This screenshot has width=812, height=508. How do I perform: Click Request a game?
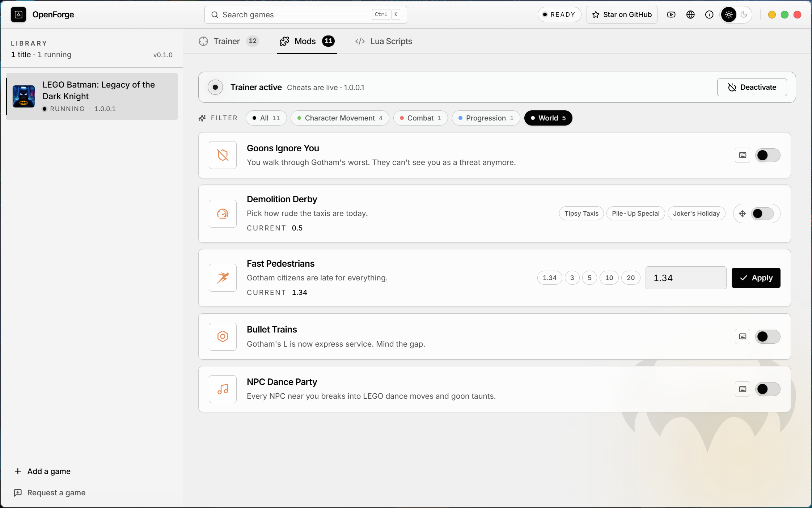pyautogui.click(x=50, y=492)
